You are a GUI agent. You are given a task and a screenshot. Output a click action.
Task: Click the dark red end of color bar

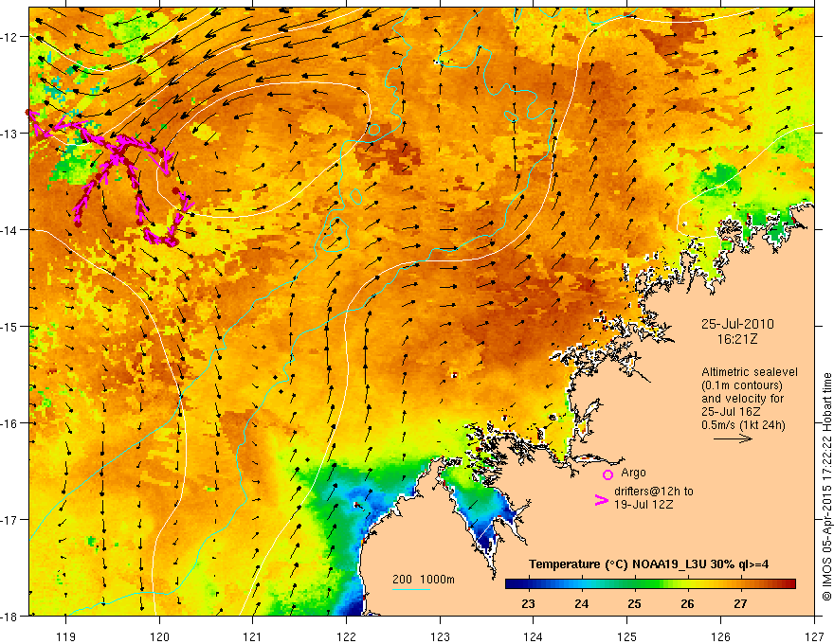point(791,584)
